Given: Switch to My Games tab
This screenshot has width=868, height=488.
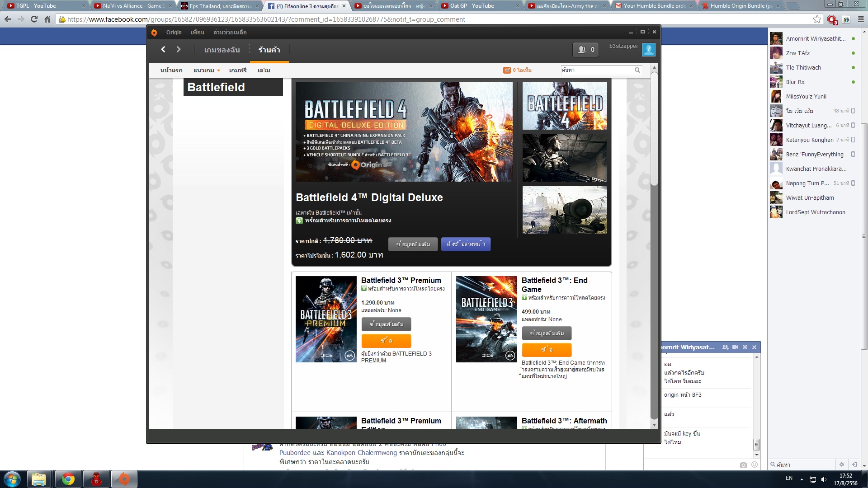Looking at the screenshot, I should pos(222,50).
